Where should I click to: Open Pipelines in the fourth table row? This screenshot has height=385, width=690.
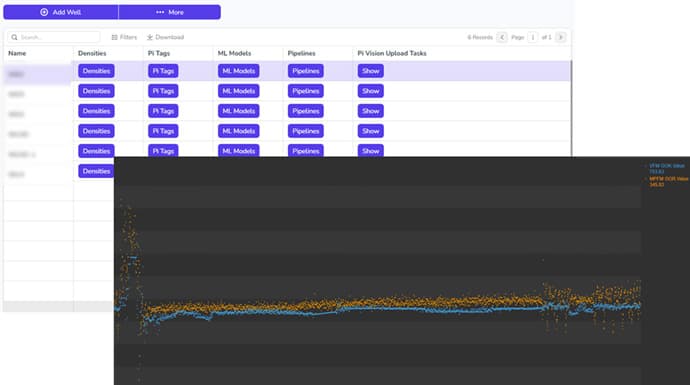tap(306, 131)
